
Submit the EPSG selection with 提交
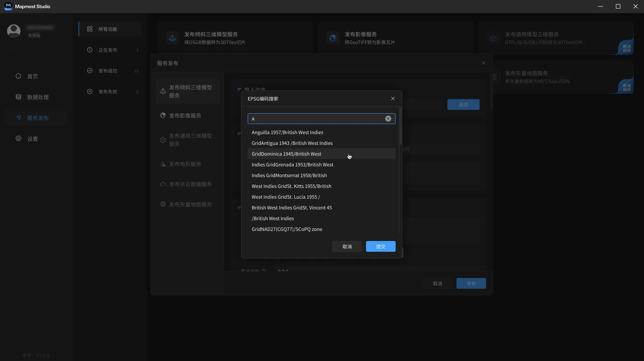click(380, 246)
